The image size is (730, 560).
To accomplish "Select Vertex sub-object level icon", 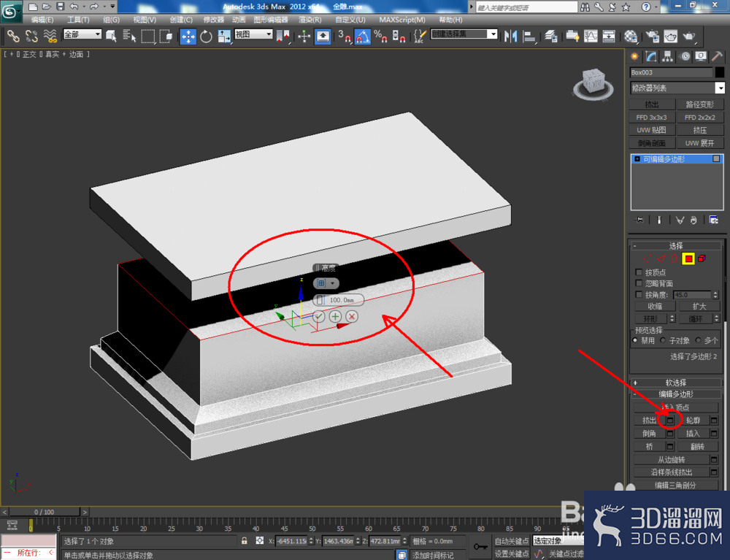I will pos(647,258).
